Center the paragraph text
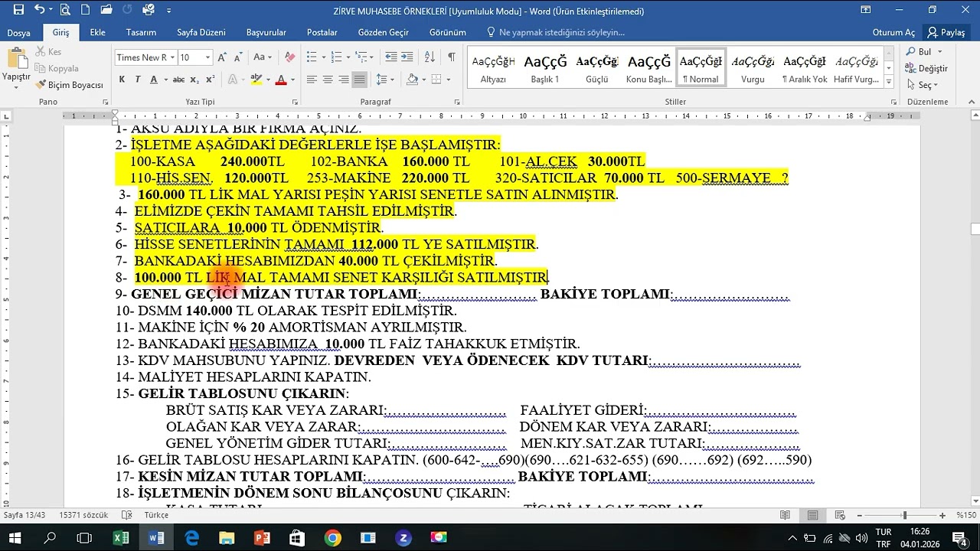980x551 pixels. pyautogui.click(x=328, y=80)
